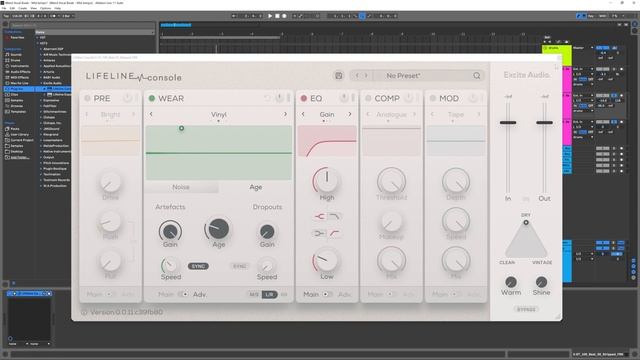Click the Out level fader handle
The image size is (640, 360).
coord(544,122)
